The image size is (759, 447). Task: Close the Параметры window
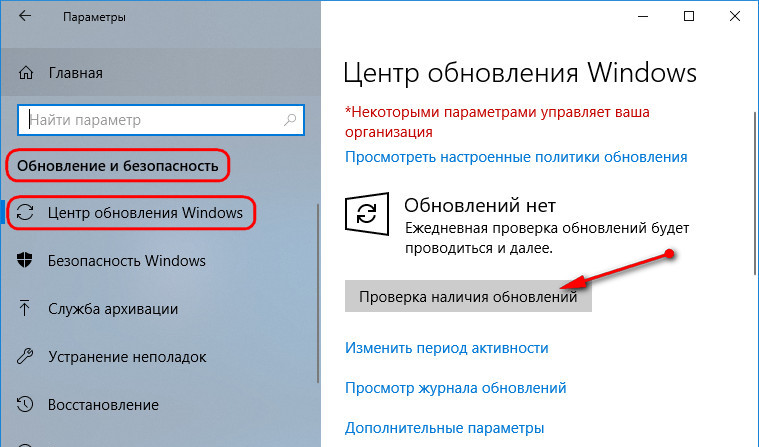735,16
